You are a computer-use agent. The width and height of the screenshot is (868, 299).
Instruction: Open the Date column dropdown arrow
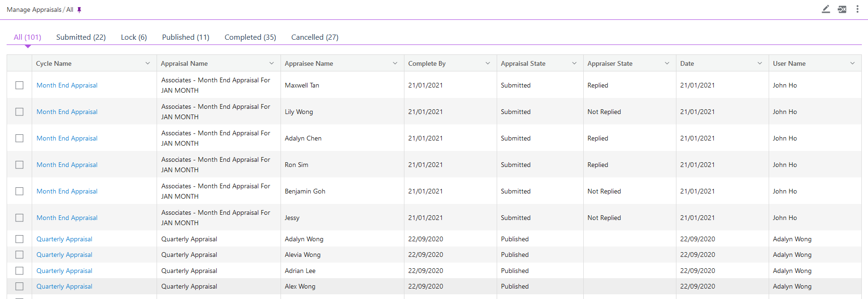tap(760, 63)
